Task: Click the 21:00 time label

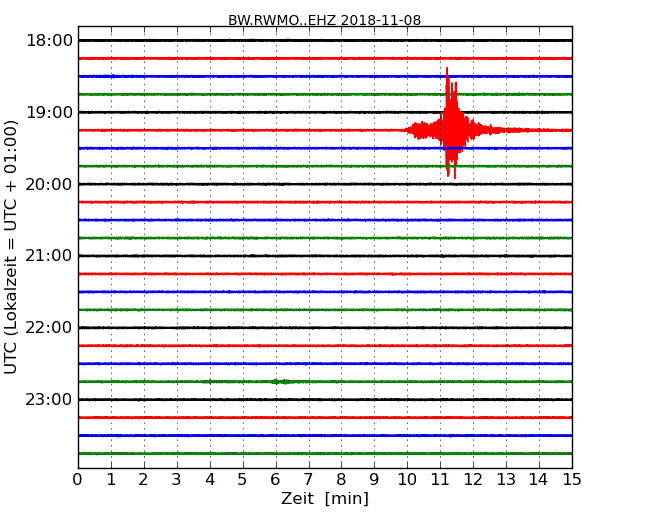Action: point(49,256)
